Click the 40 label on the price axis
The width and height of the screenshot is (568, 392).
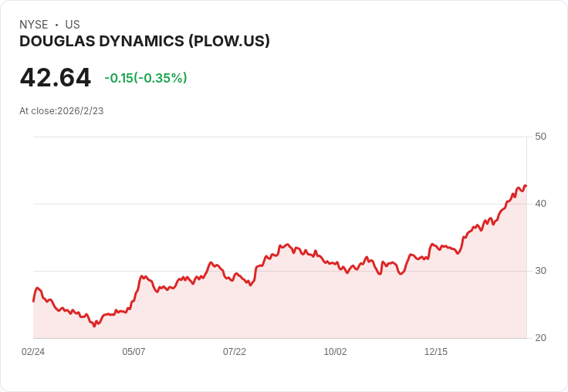[540, 204]
